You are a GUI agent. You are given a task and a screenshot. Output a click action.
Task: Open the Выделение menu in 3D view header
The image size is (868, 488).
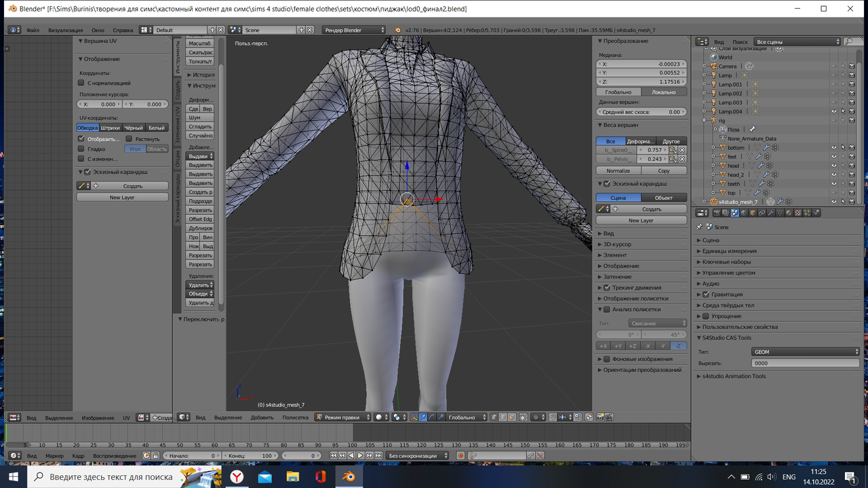[x=228, y=418]
